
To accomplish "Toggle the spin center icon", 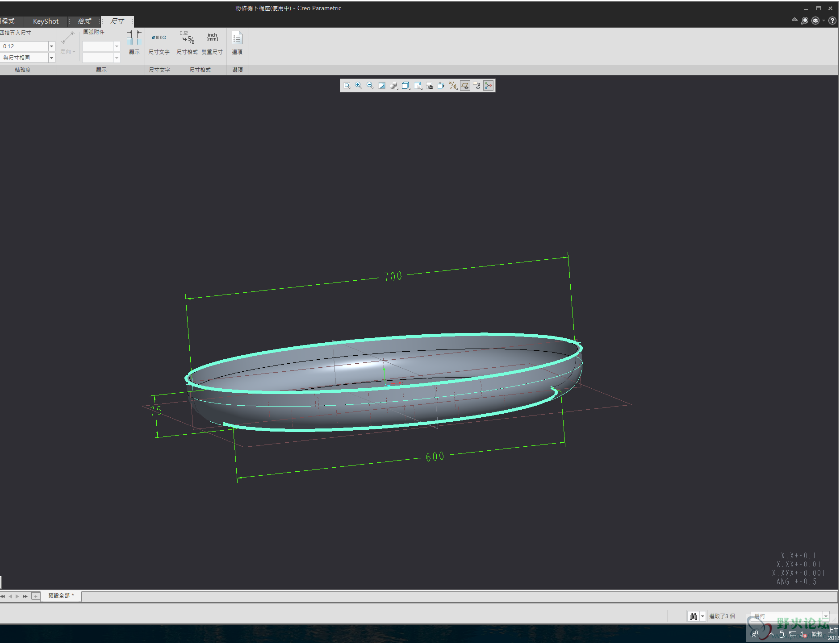I will (489, 85).
